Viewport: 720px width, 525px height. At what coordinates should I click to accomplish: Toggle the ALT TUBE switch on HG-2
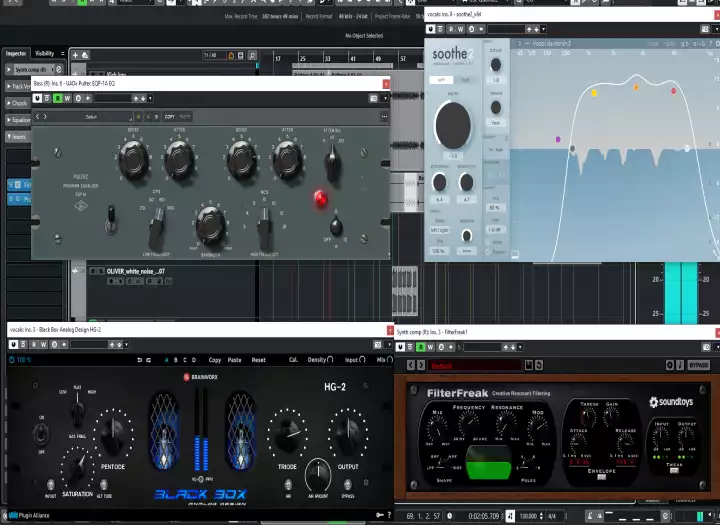104,485
